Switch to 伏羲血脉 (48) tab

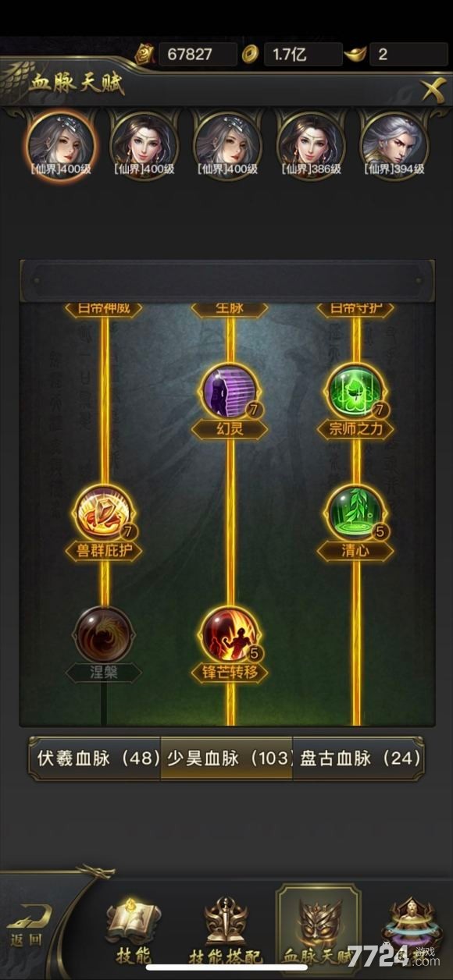pos(97,758)
